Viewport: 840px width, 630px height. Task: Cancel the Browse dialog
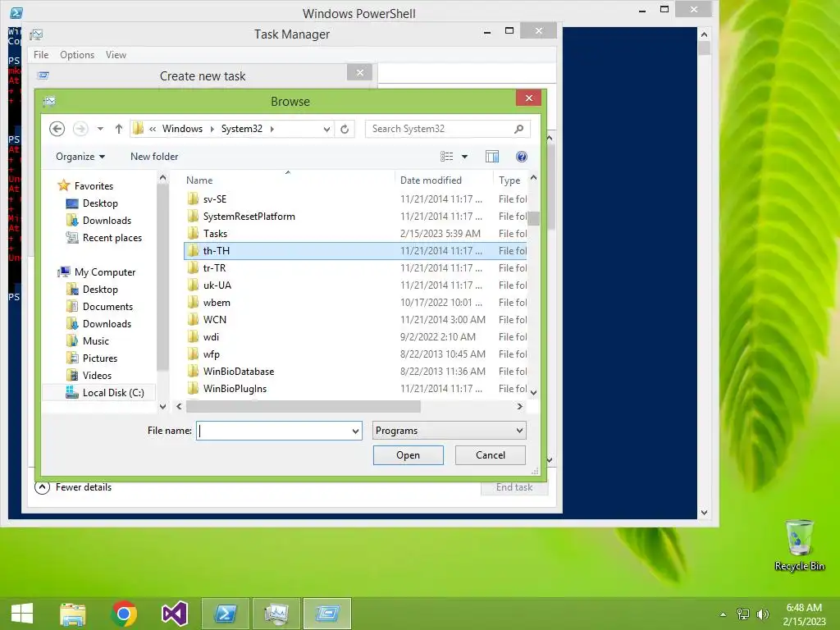point(491,454)
